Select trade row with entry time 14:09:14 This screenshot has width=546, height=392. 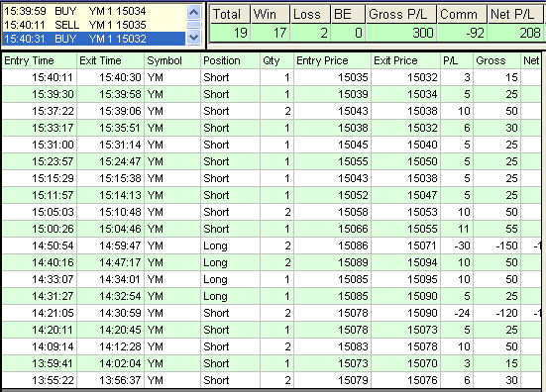tap(272, 346)
